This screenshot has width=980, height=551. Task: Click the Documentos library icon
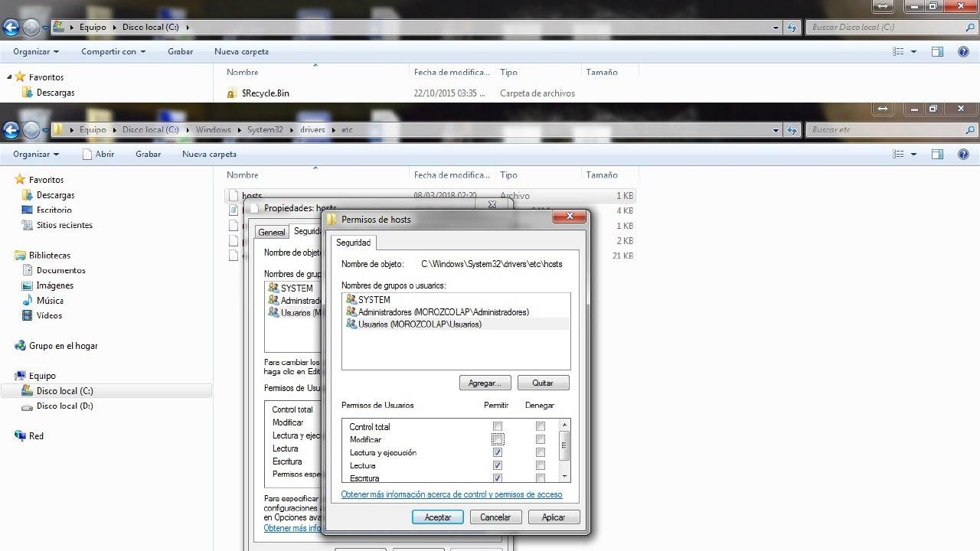(x=28, y=270)
